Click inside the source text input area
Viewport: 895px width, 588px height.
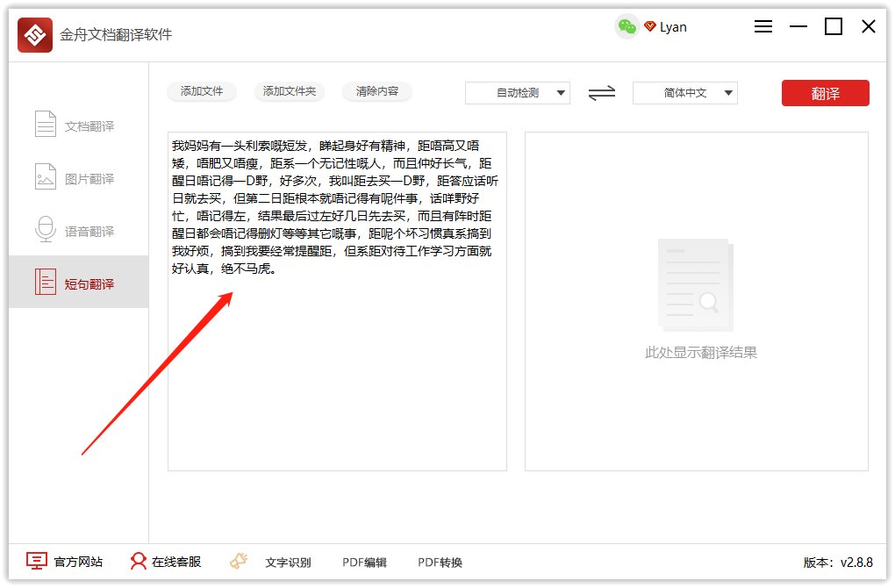tap(337, 351)
